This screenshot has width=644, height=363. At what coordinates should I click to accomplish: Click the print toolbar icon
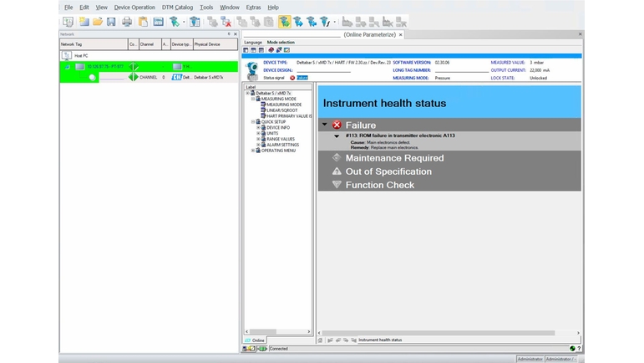tap(127, 22)
